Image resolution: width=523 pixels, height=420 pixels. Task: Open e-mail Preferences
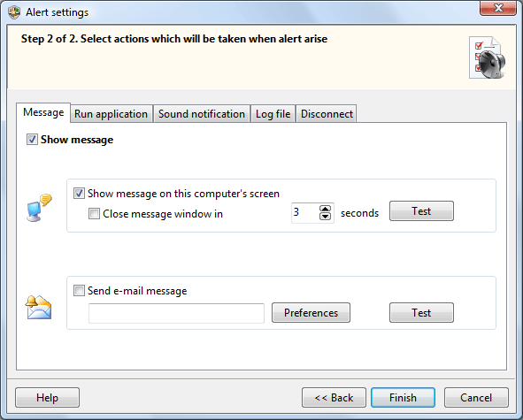(311, 313)
